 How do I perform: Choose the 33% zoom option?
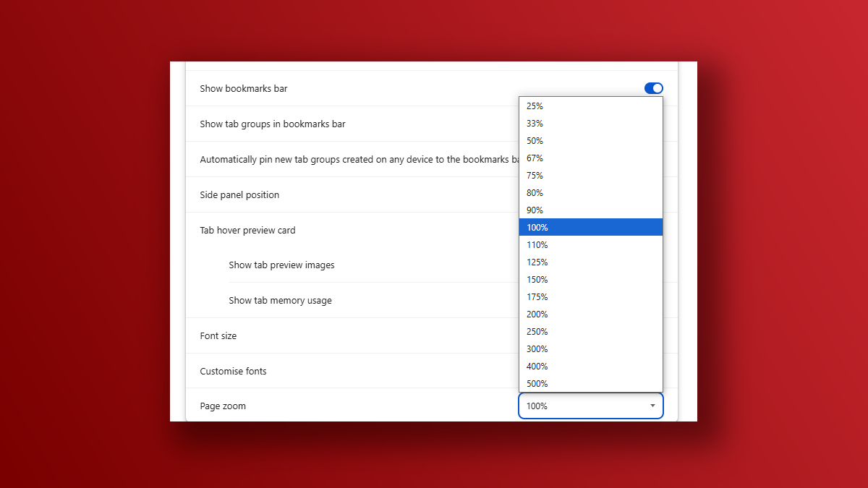tap(590, 124)
